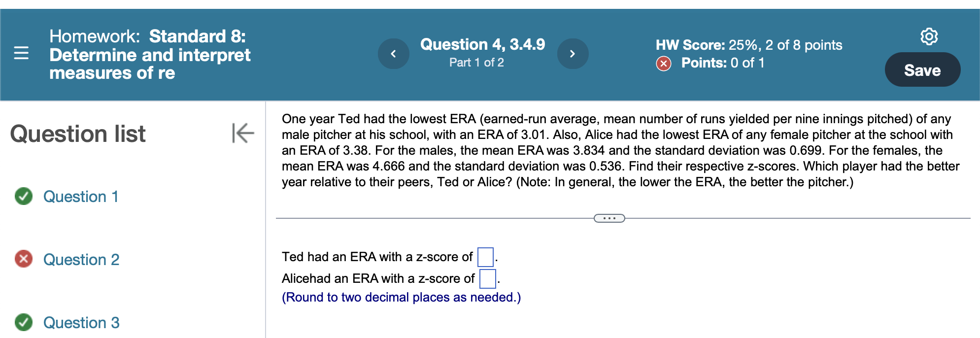Click Alice's z-score answer box
The image size is (980, 338).
(x=487, y=278)
